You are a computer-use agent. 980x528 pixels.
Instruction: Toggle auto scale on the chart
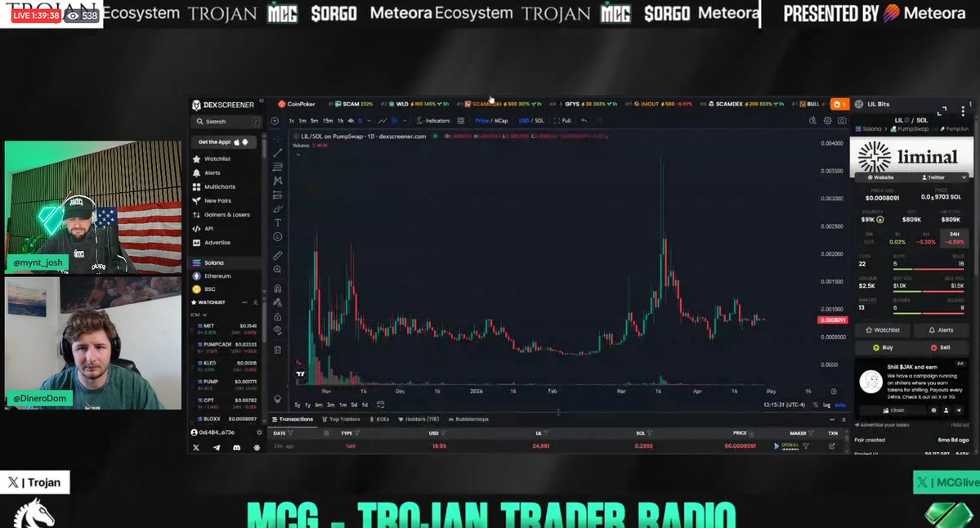point(840,405)
